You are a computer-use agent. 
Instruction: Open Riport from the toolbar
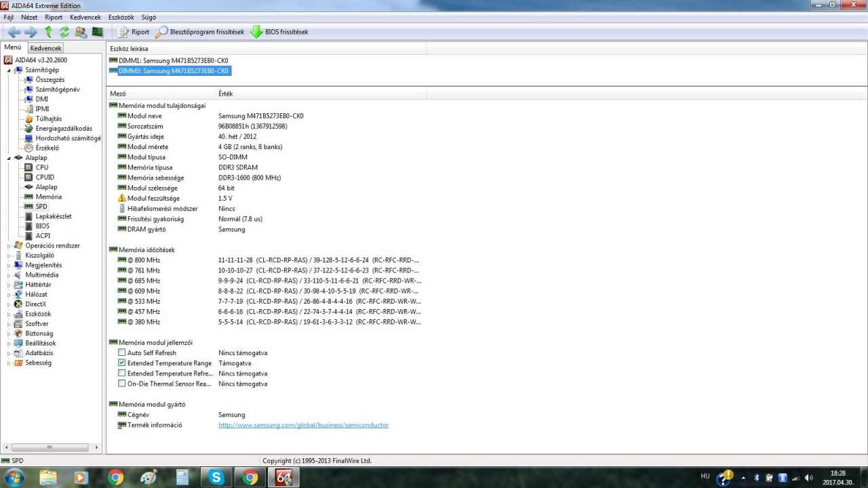133,32
